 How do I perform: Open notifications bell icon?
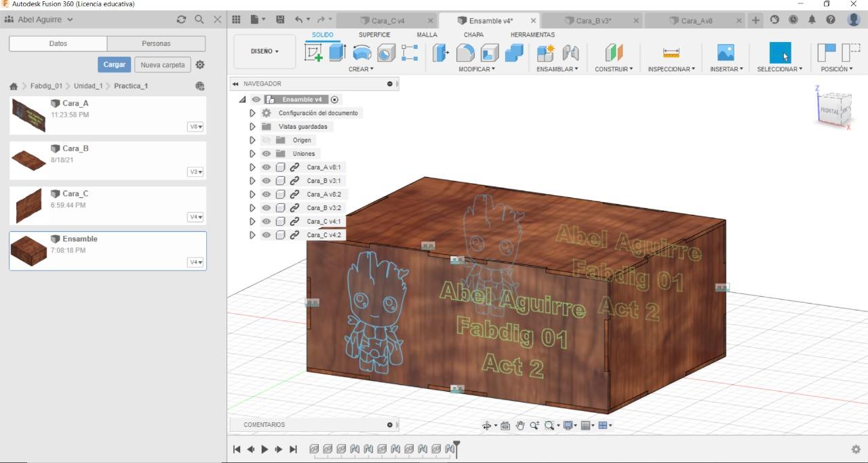coord(812,20)
